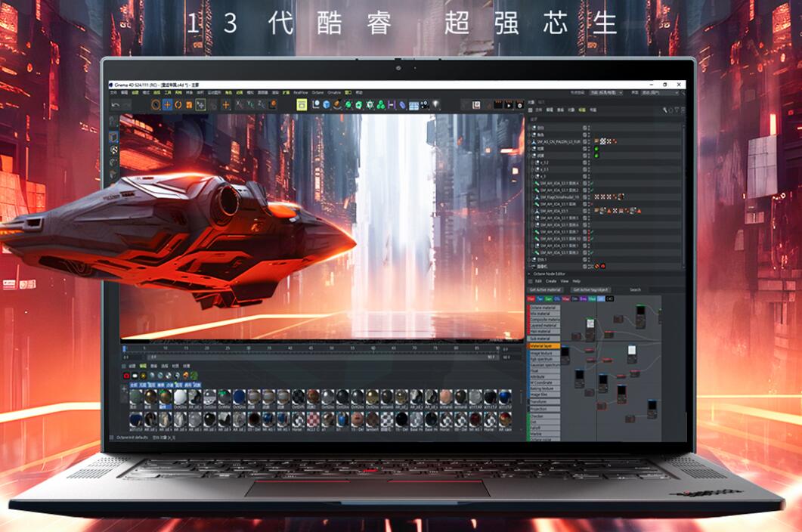Collapse the Octane Node Editor panel
Image resolution: width=802 pixels, height=532 pixels.
[x=529, y=274]
